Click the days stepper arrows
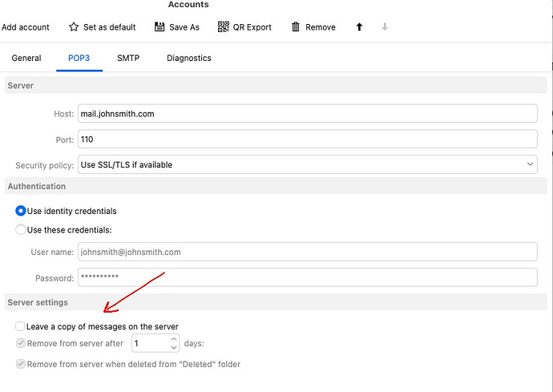 click(174, 344)
